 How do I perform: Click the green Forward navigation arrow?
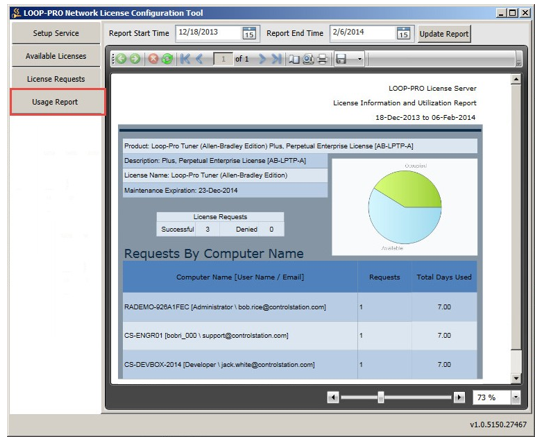(135, 59)
